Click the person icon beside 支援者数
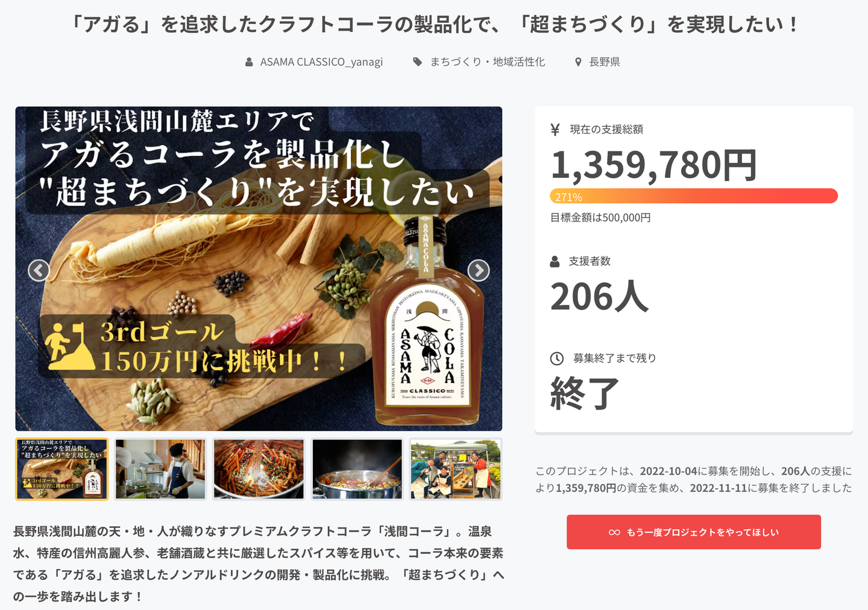The image size is (868, 610). (555, 262)
